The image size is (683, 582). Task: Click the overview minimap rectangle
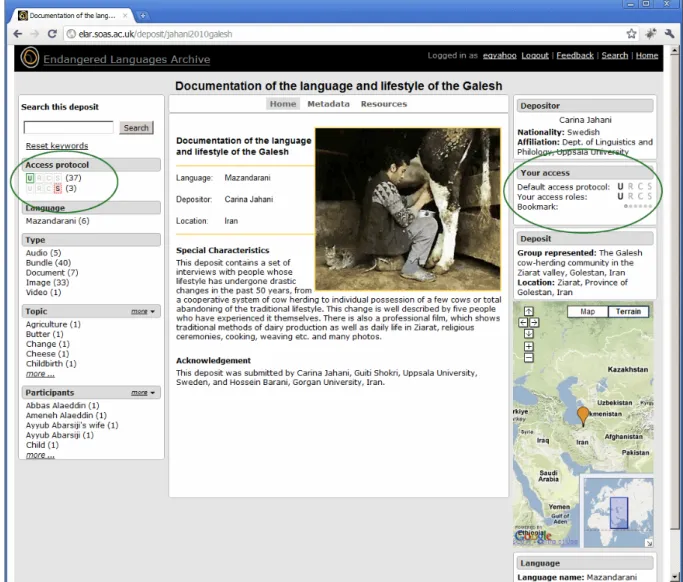(x=619, y=513)
